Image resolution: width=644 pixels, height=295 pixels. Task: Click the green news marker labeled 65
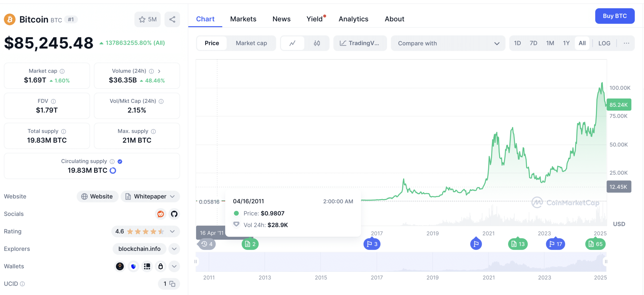(595, 244)
